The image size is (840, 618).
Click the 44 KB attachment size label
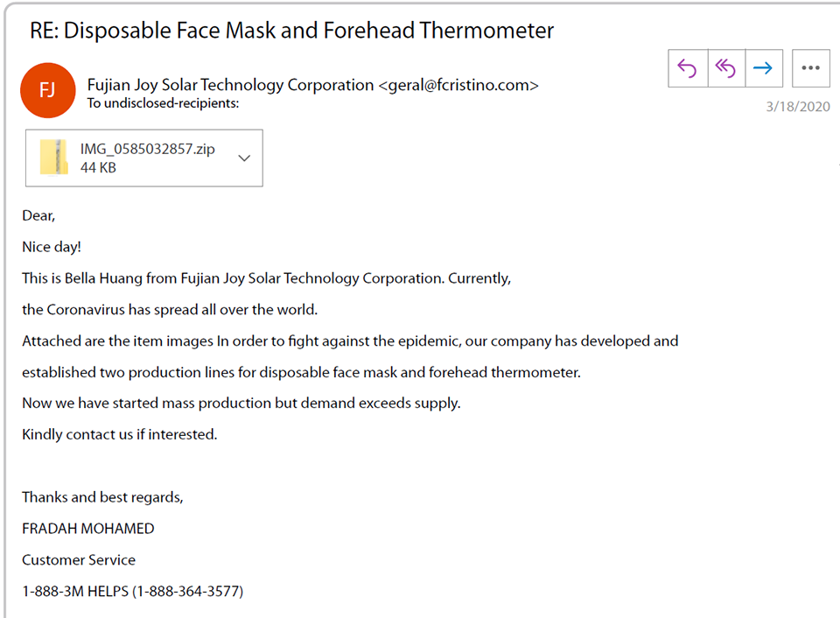pyautogui.click(x=98, y=168)
